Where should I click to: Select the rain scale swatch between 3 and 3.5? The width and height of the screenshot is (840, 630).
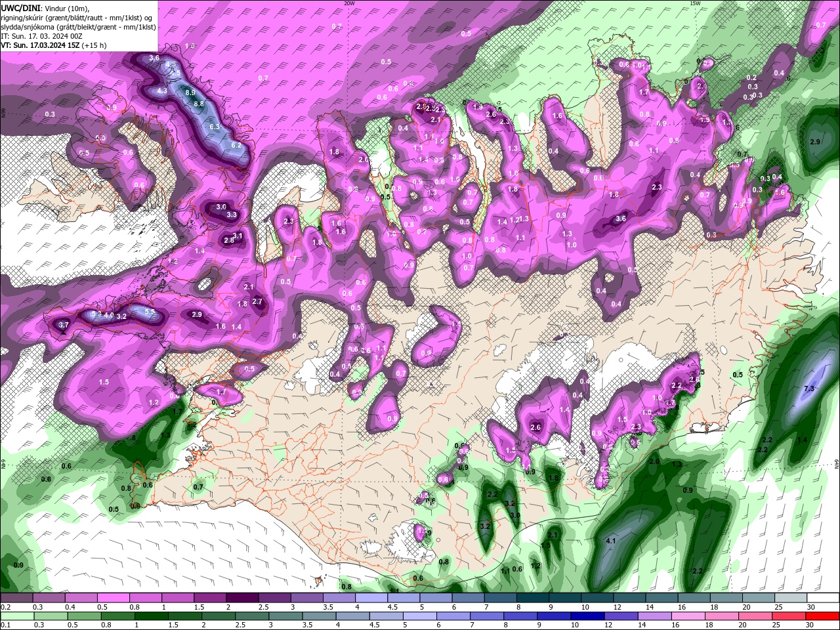pos(285,616)
